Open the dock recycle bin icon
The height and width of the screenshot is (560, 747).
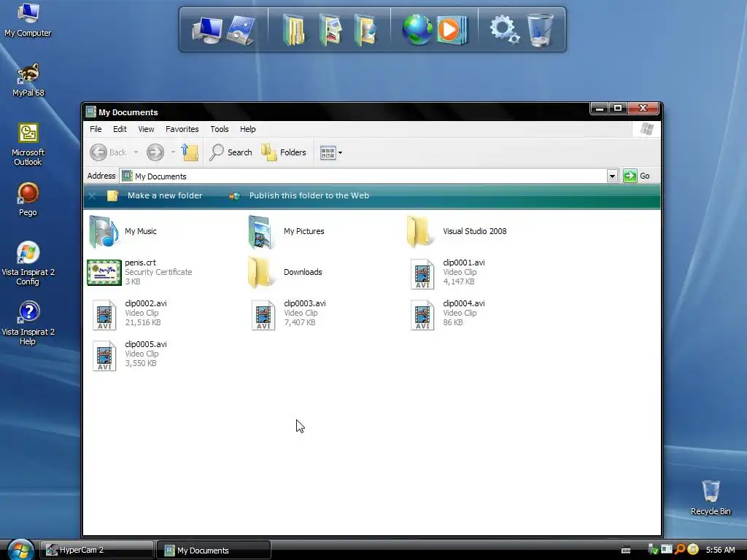pyautogui.click(x=541, y=30)
